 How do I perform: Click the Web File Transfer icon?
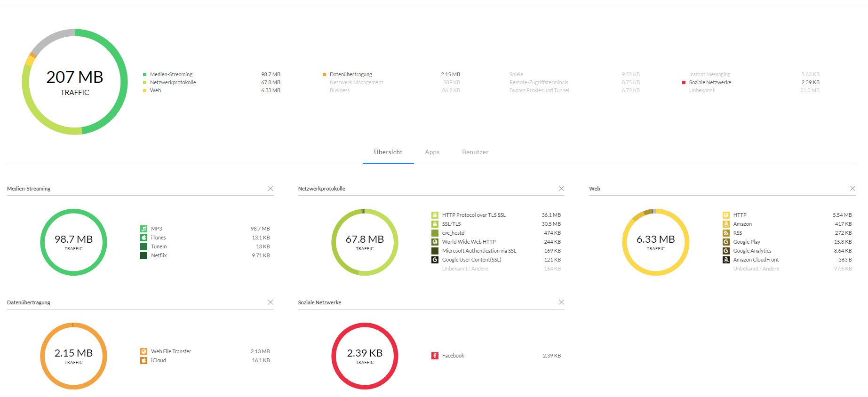(x=143, y=351)
